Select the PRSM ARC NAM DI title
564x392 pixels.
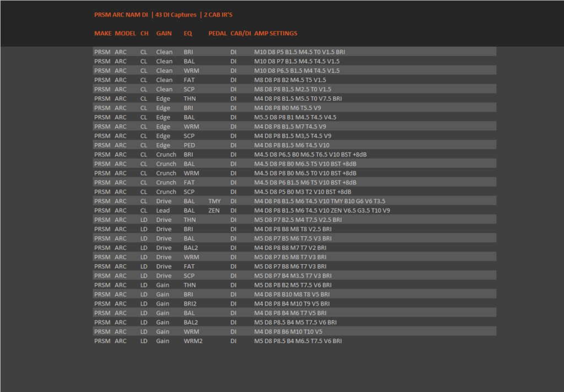point(121,15)
